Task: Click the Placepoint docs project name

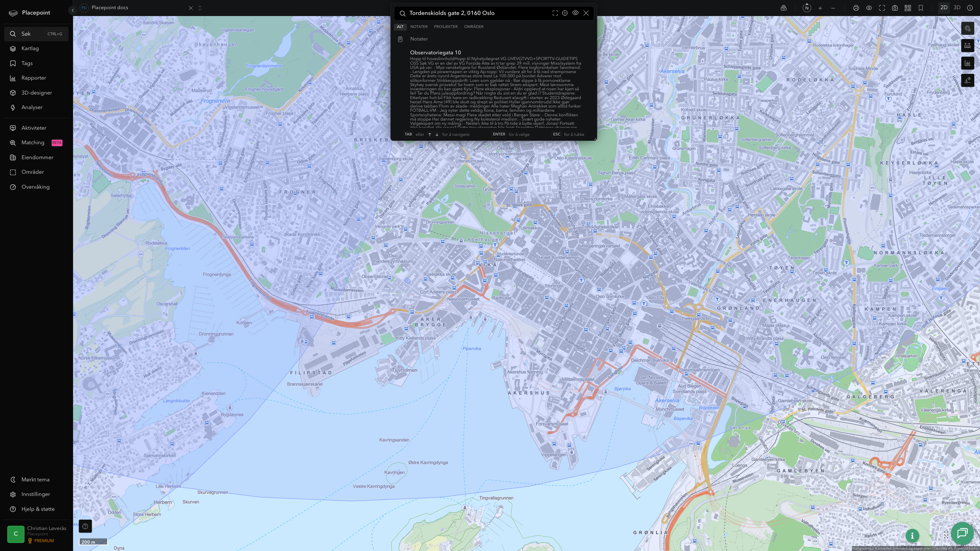Action: (110, 8)
